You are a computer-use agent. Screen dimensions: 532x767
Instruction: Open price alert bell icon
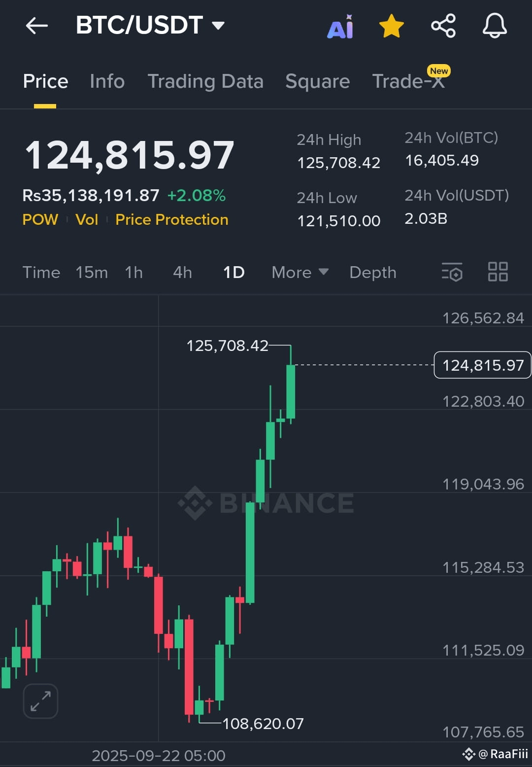point(495,26)
